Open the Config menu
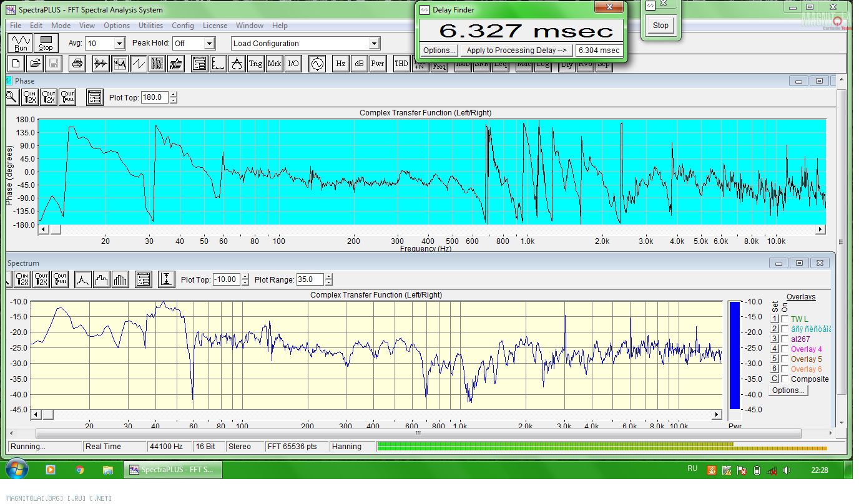This screenshot has width=864, height=504. point(183,26)
